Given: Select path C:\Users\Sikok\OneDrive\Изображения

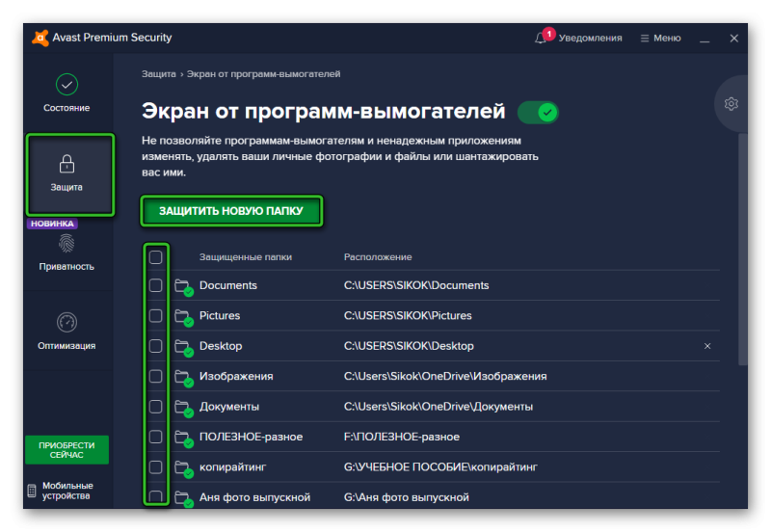Looking at the screenshot, I should coord(445,376).
